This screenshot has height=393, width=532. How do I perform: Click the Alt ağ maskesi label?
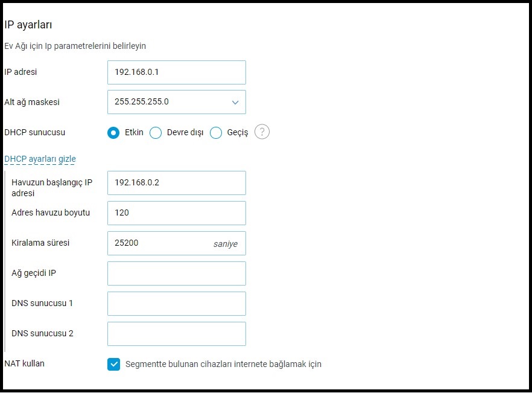coord(32,102)
